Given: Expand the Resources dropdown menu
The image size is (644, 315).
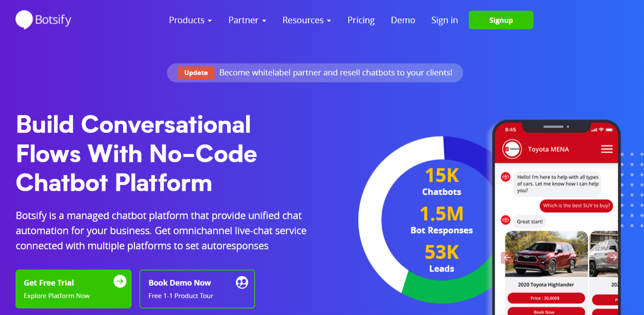Looking at the screenshot, I should pyautogui.click(x=306, y=20).
